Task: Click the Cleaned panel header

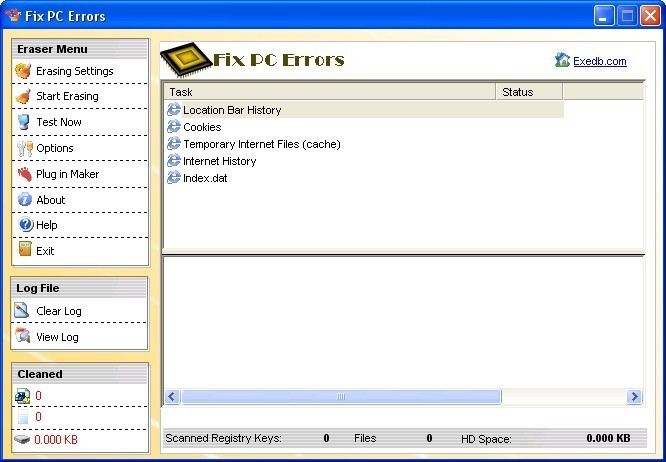Action: pos(80,374)
